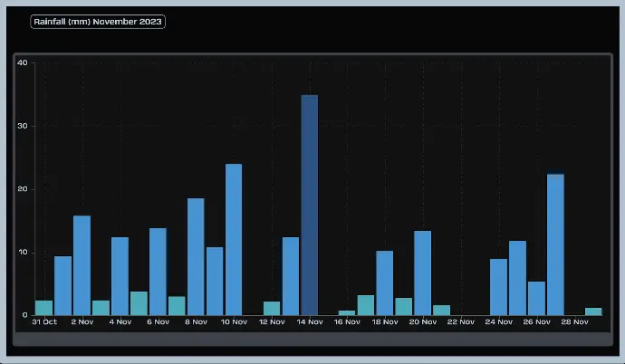Select the 6 Nov rainfall bar

(158, 272)
